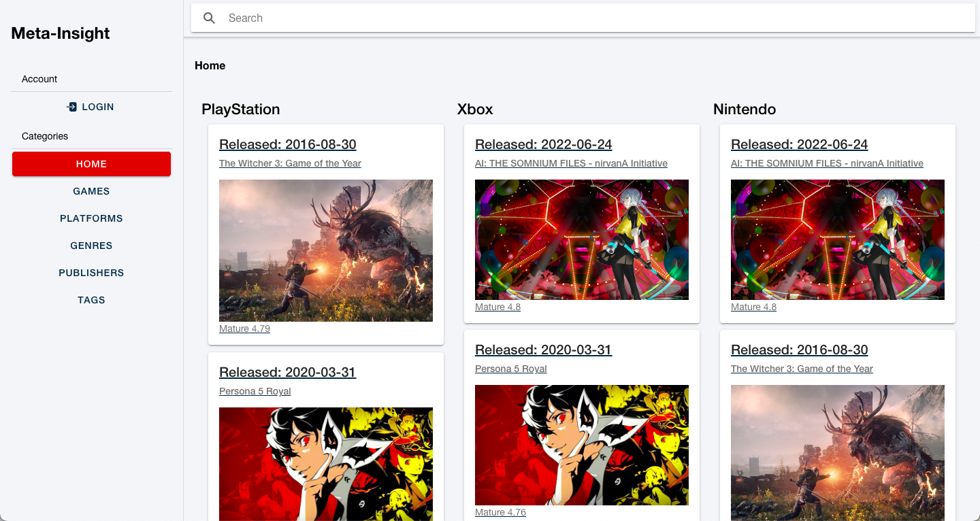Screen dimensions: 980x521
Task: Click Xbox Mature 4.8 rating link
Action: (x=497, y=307)
